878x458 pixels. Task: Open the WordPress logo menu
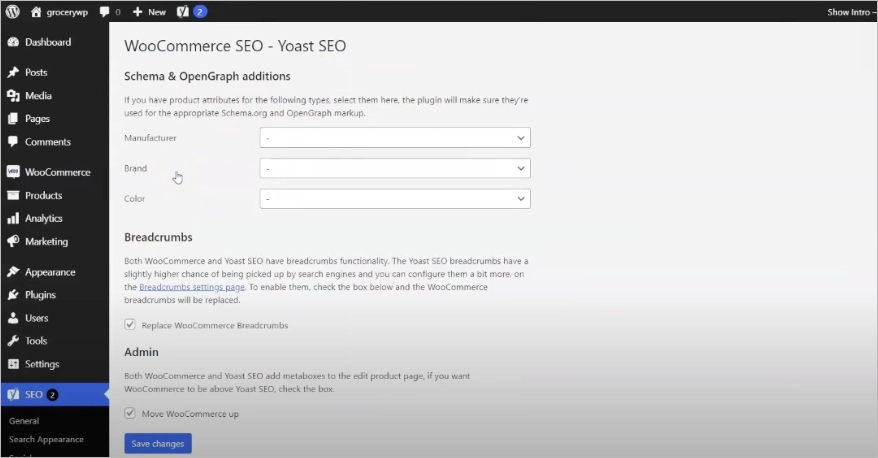point(12,12)
